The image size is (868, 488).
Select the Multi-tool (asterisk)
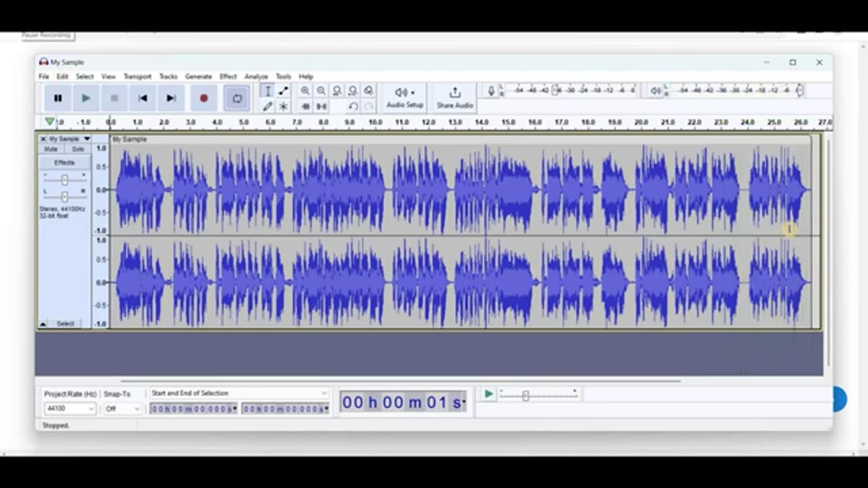click(283, 106)
